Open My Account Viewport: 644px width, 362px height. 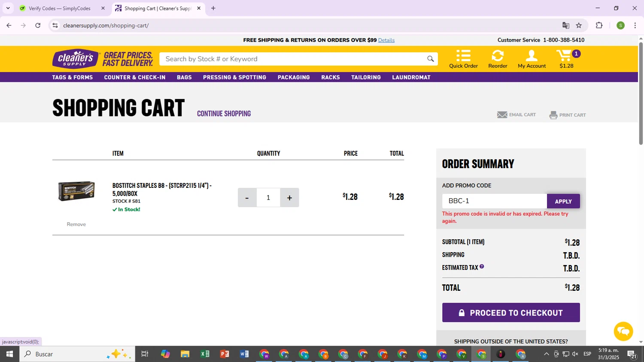click(x=532, y=59)
